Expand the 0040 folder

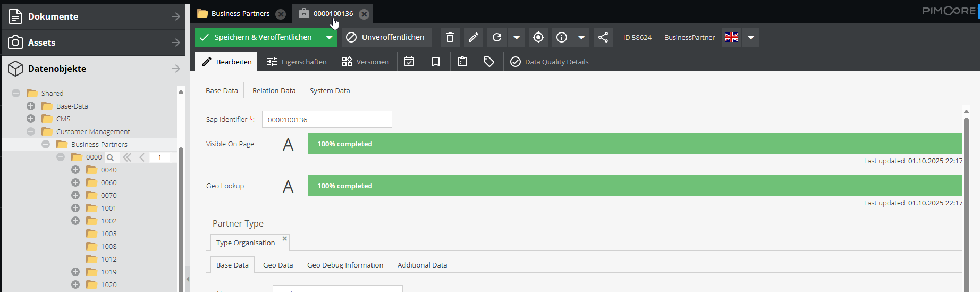pyautogui.click(x=75, y=170)
